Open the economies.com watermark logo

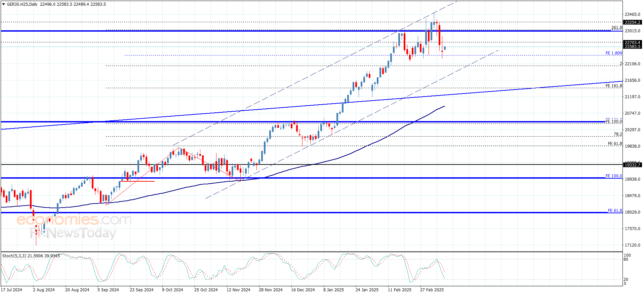(74, 220)
